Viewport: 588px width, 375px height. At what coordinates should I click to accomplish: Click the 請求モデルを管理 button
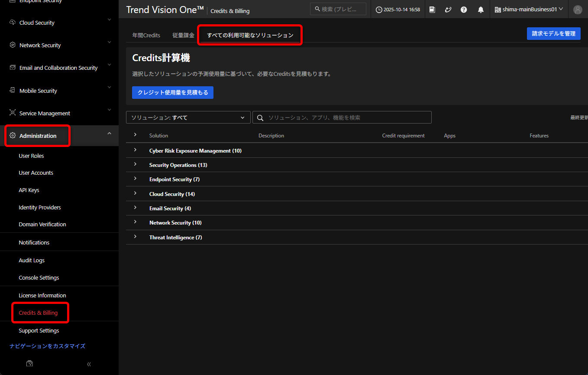(553, 33)
